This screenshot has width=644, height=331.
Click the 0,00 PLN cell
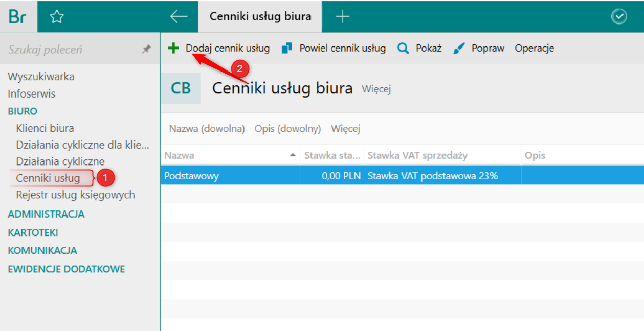click(x=332, y=176)
